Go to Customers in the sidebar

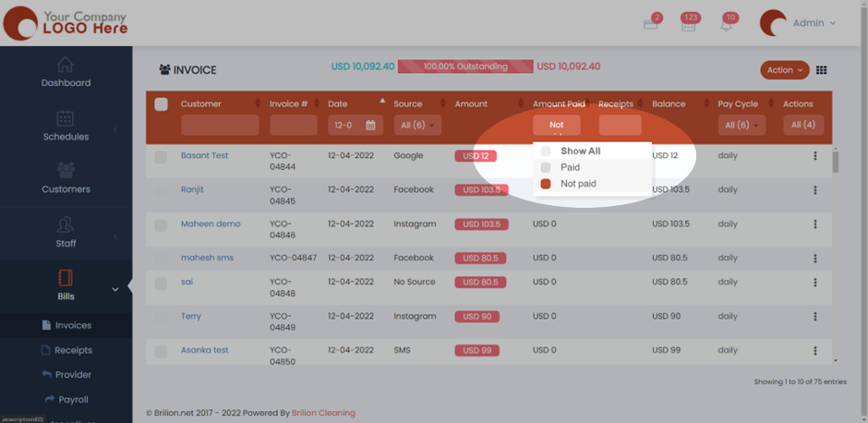click(x=66, y=179)
